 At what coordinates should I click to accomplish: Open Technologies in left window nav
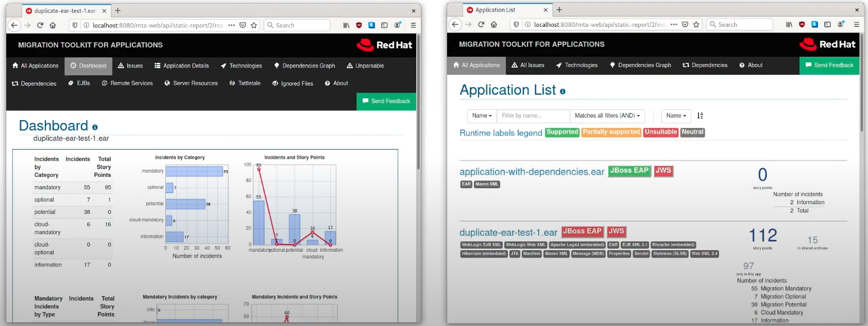click(242, 66)
